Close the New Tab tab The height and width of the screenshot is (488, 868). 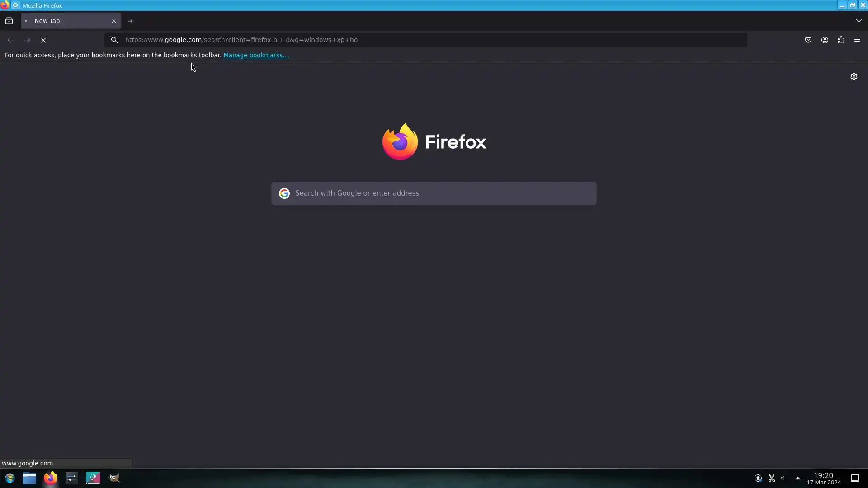(x=114, y=21)
